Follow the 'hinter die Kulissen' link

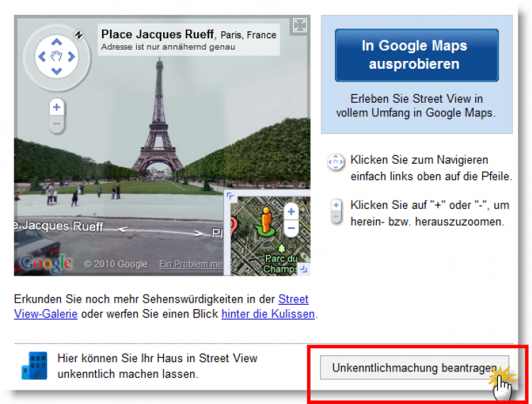pyautogui.click(x=267, y=313)
